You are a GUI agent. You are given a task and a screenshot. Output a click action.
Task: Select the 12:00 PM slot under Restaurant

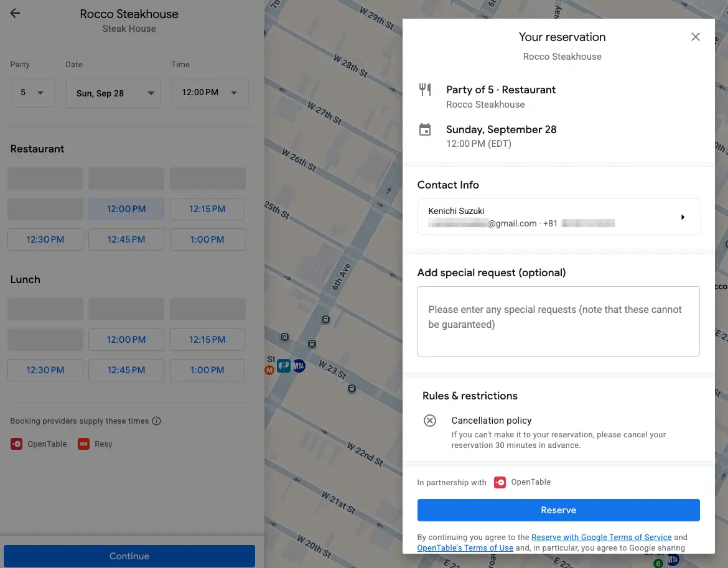click(x=126, y=209)
